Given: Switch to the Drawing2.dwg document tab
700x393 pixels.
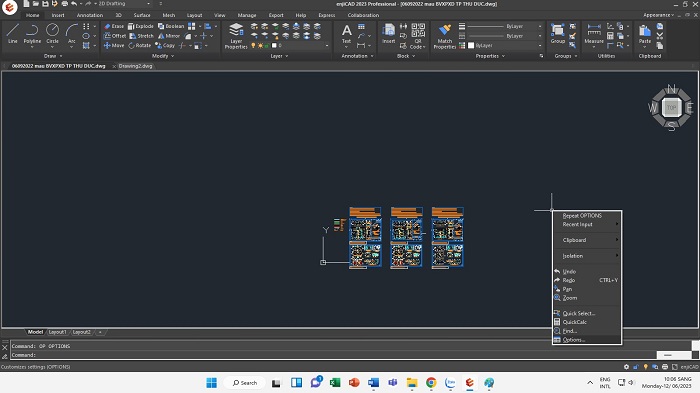Looking at the screenshot, I should (135, 66).
